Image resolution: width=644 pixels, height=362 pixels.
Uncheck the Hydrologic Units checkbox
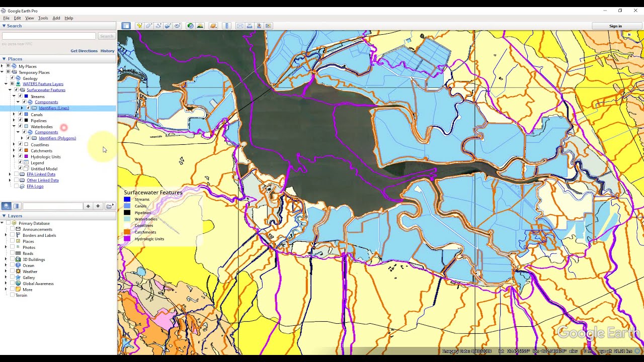[x=20, y=157]
